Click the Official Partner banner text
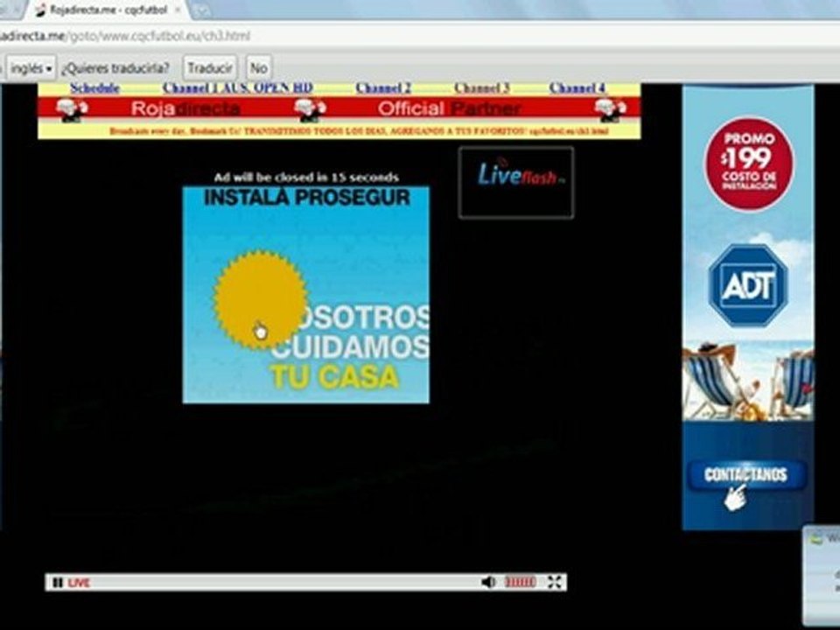 pos(449,108)
